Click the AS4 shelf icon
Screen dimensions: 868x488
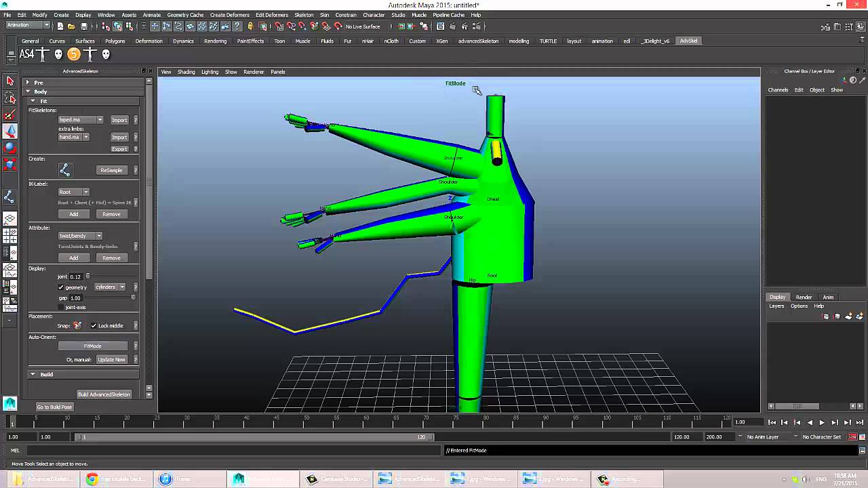tap(26, 54)
